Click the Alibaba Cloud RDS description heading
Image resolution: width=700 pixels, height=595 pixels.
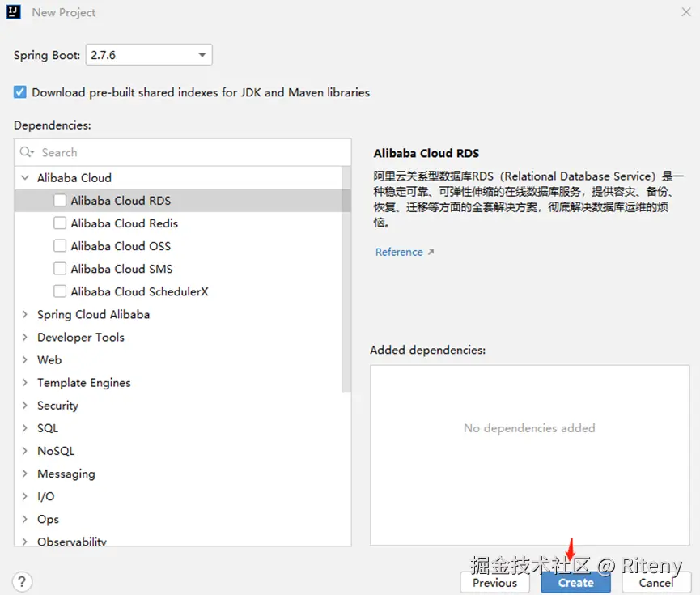[426, 153]
